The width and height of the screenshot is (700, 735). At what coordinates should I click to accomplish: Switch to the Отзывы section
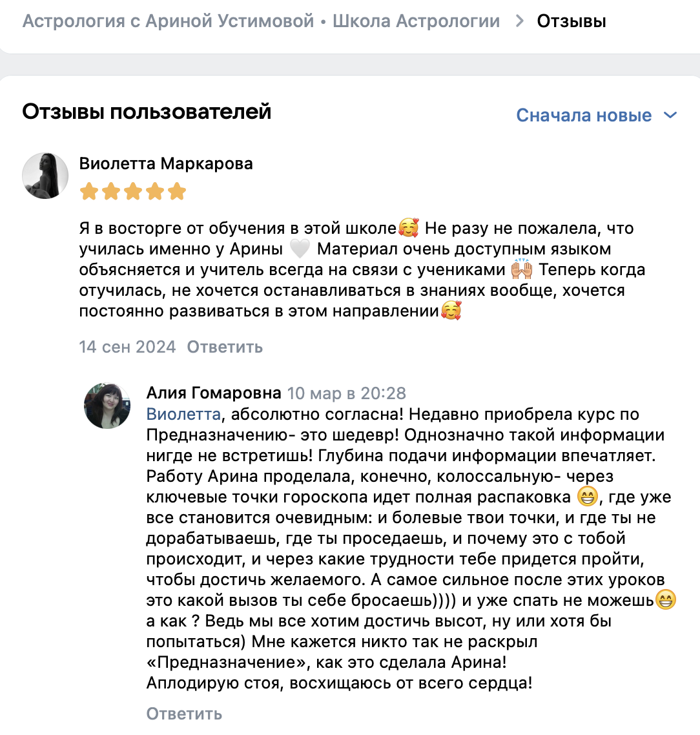click(571, 20)
